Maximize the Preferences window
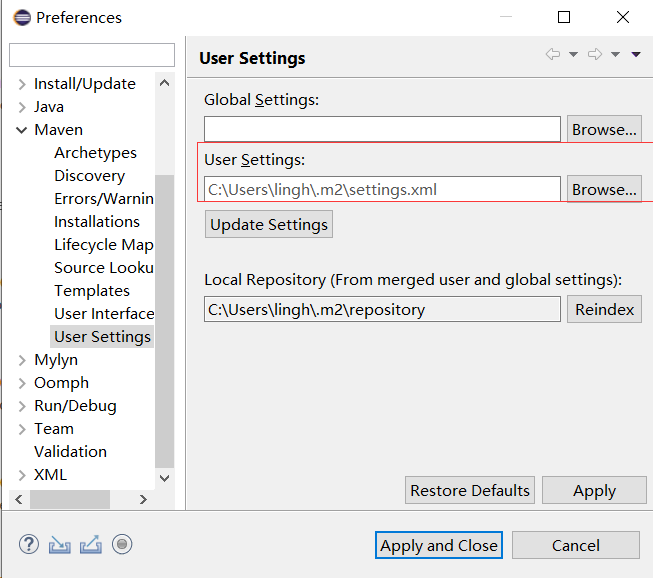 coord(564,17)
